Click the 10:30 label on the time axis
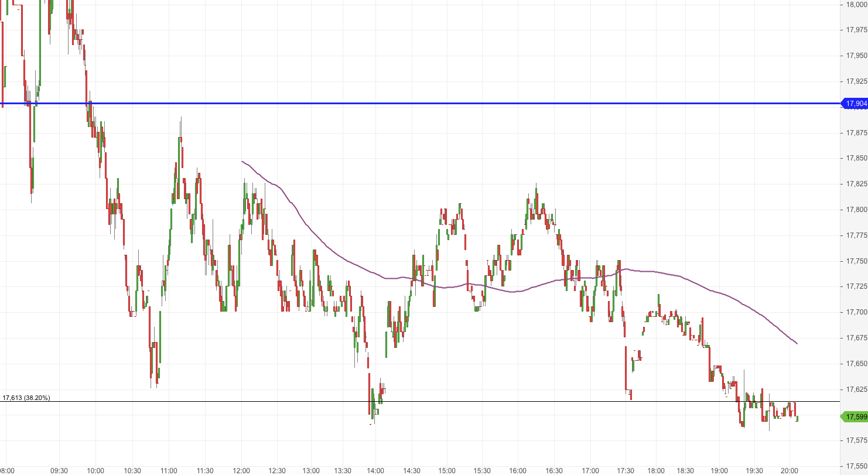The width and height of the screenshot is (868, 475). pos(131,469)
